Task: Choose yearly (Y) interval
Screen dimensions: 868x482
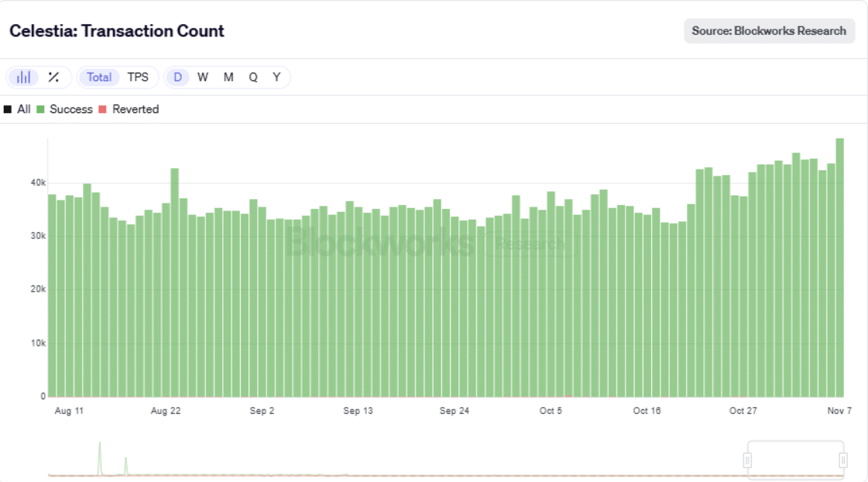Action: (276, 77)
